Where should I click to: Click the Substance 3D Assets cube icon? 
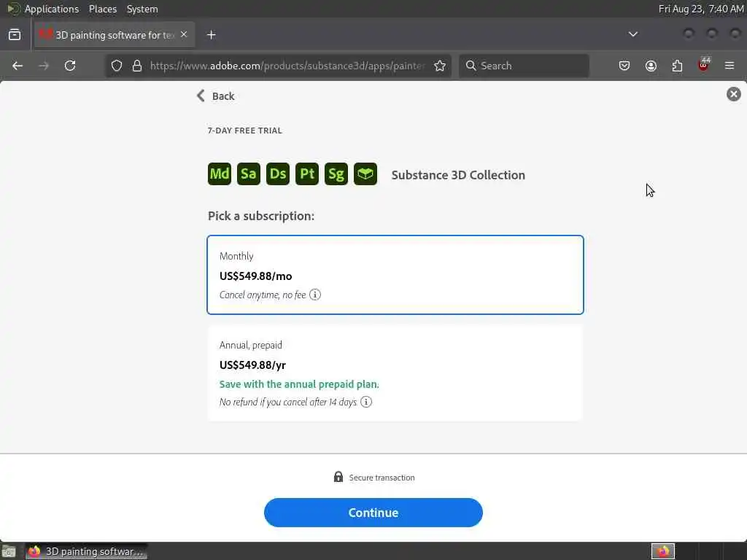click(x=365, y=174)
